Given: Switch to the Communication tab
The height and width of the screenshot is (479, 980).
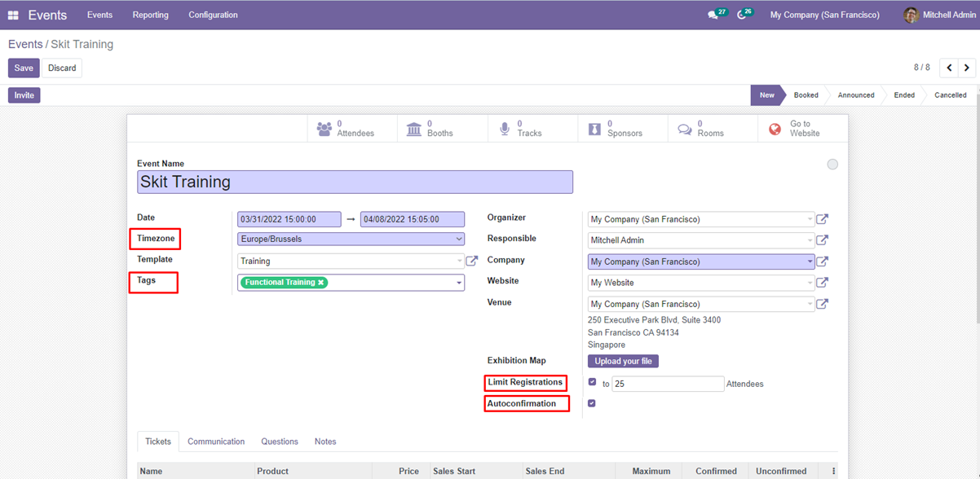Looking at the screenshot, I should [x=216, y=442].
